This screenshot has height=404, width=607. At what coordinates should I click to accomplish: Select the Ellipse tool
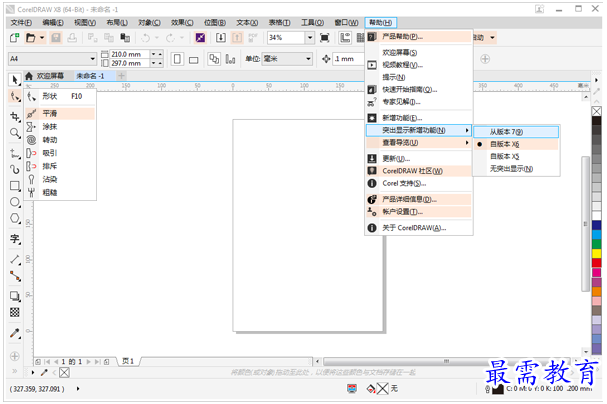15,202
